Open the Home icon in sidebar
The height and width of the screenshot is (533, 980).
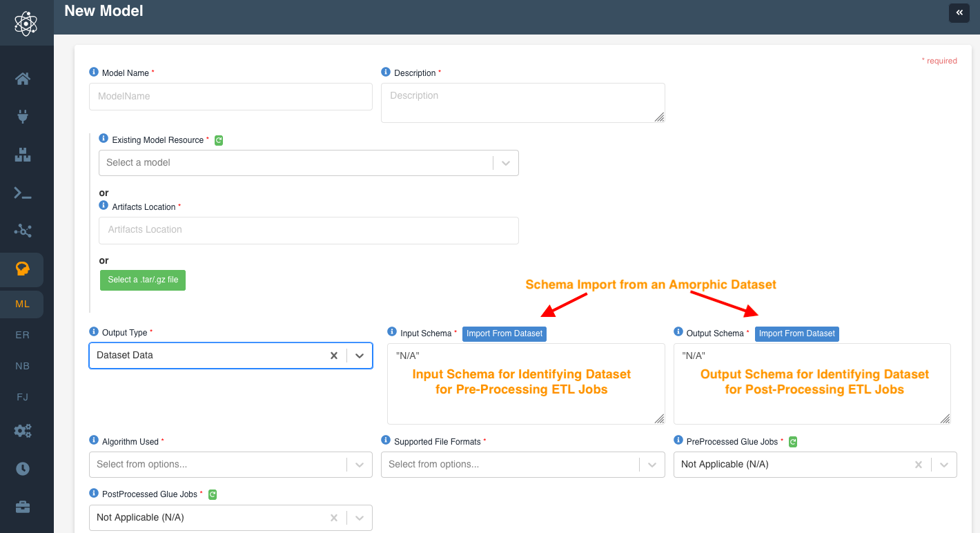23,79
